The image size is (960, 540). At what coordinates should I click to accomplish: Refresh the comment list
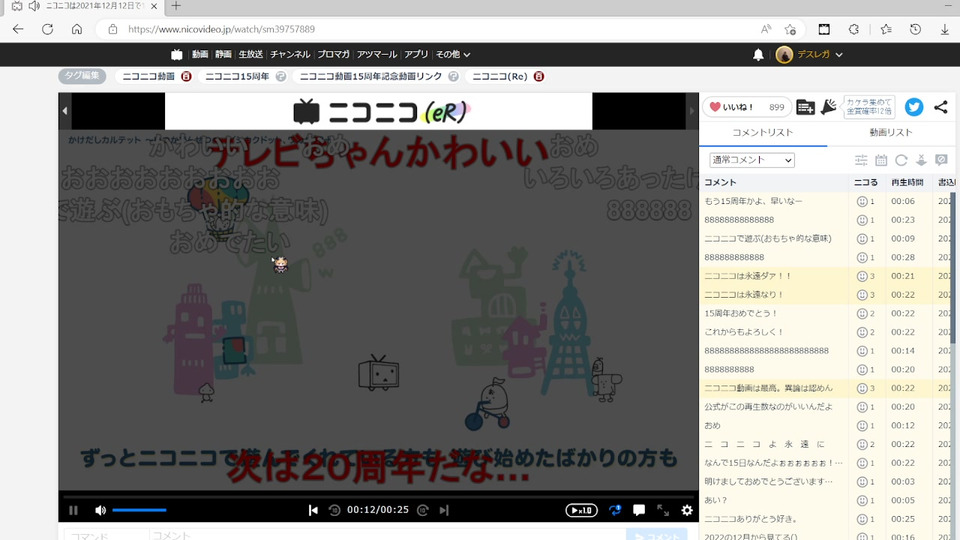[901, 160]
